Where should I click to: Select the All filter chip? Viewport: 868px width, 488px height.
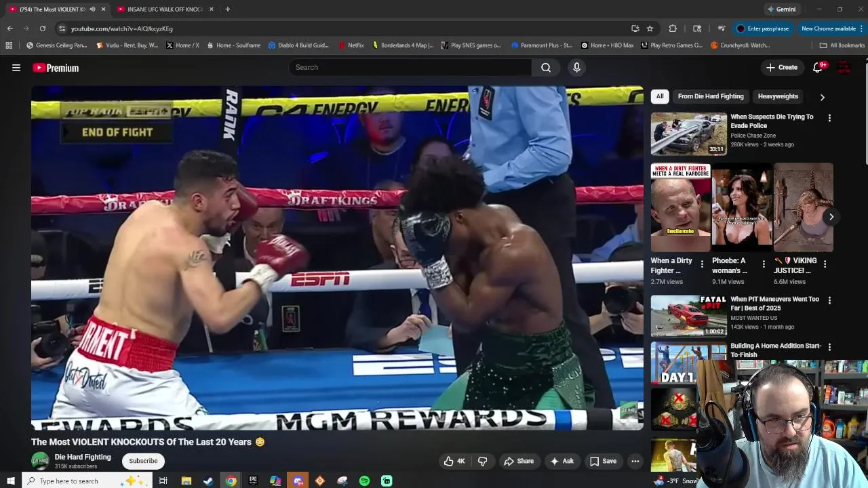(660, 96)
